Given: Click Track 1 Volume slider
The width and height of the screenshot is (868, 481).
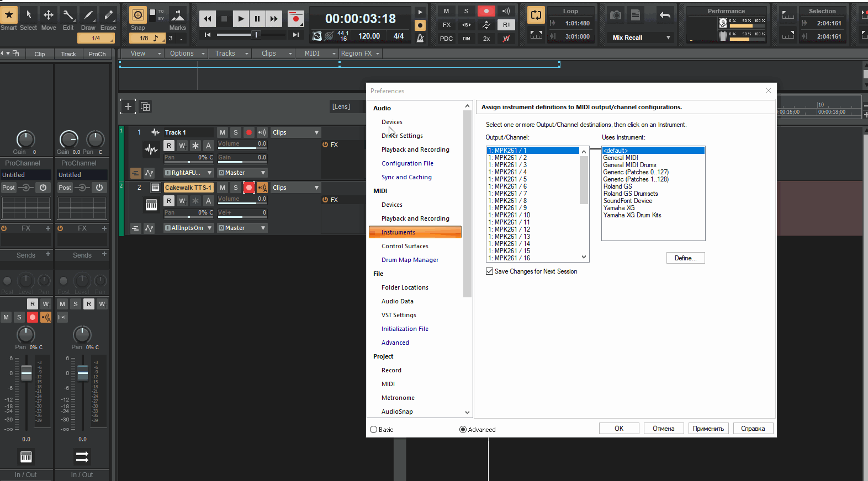Looking at the screenshot, I should click(242, 144).
